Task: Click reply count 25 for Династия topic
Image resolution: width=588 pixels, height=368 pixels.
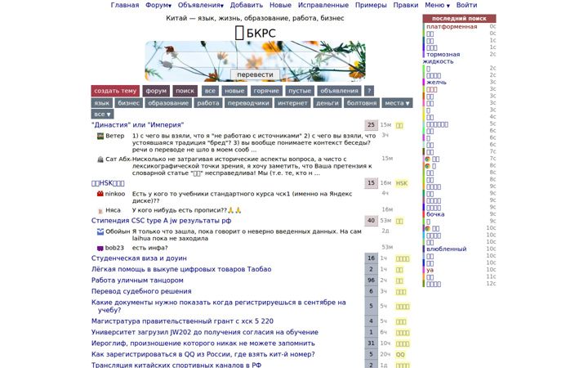Action: pyautogui.click(x=372, y=125)
